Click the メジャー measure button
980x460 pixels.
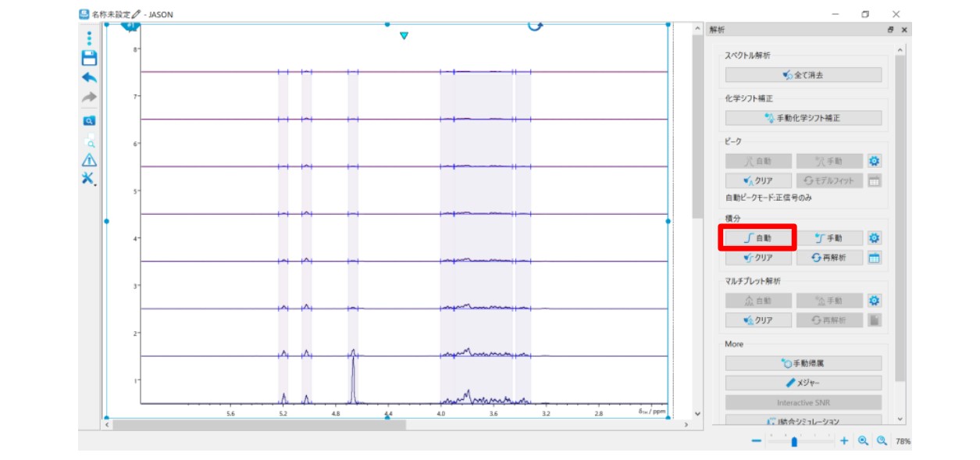pos(803,383)
